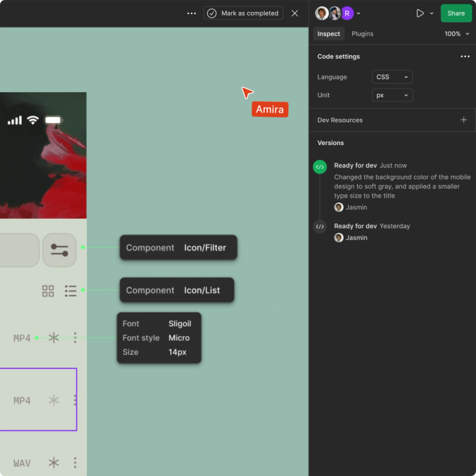Open the top toolbar overflow menu
Image resolution: width=476 pixels, height=476 pixels.
tap(191, 13)
